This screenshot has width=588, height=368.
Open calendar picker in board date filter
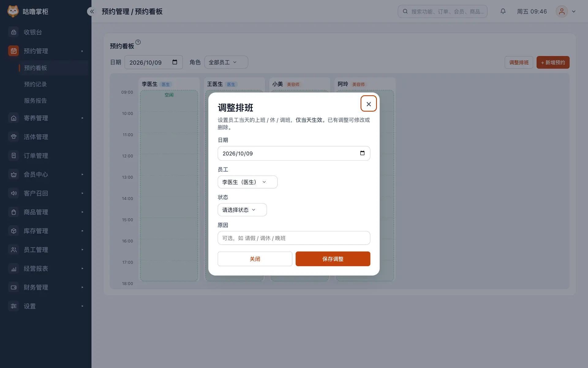coord(175,62)
